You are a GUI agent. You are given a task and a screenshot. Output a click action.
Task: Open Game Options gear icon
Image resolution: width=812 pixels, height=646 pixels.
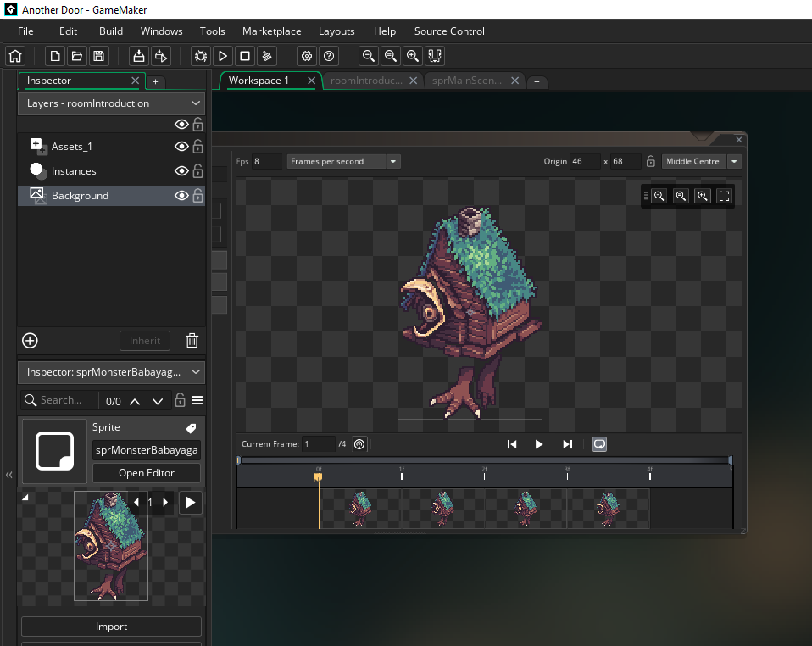(307, 56)
